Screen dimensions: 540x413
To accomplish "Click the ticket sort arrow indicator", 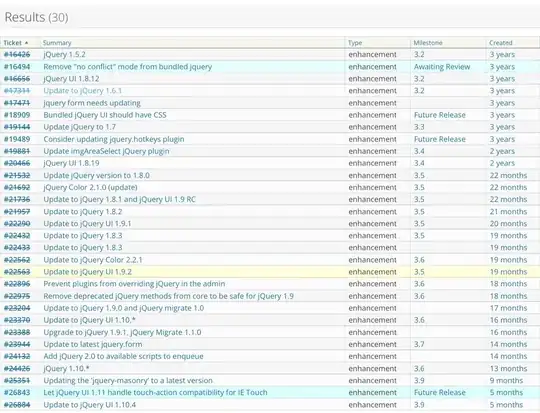I will (27, 43).
